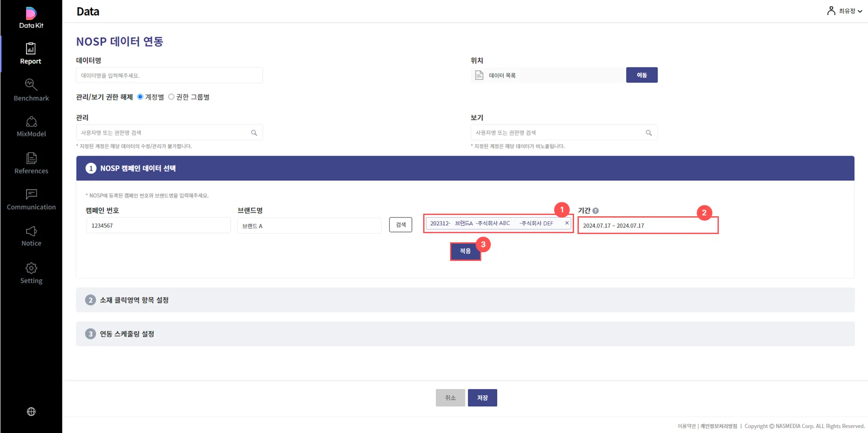Click the 보기 user search field
This screenshot has height=433, width=868.
point(564,133)
